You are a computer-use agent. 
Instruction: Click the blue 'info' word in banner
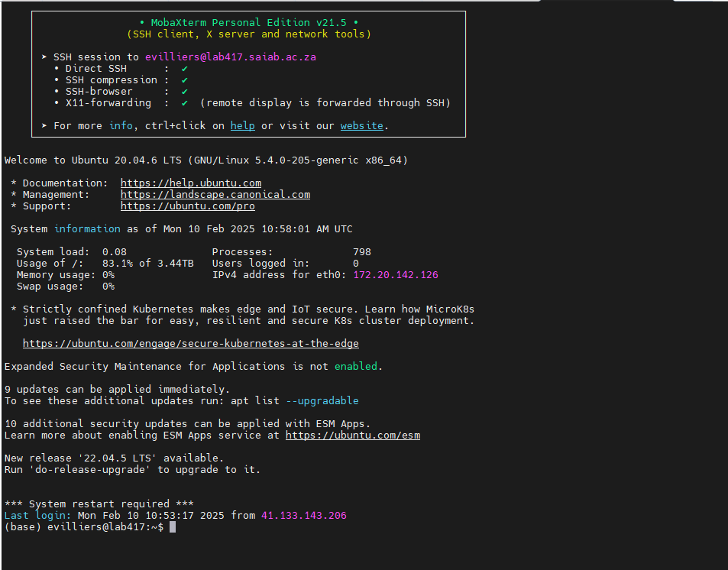[121, 126]
